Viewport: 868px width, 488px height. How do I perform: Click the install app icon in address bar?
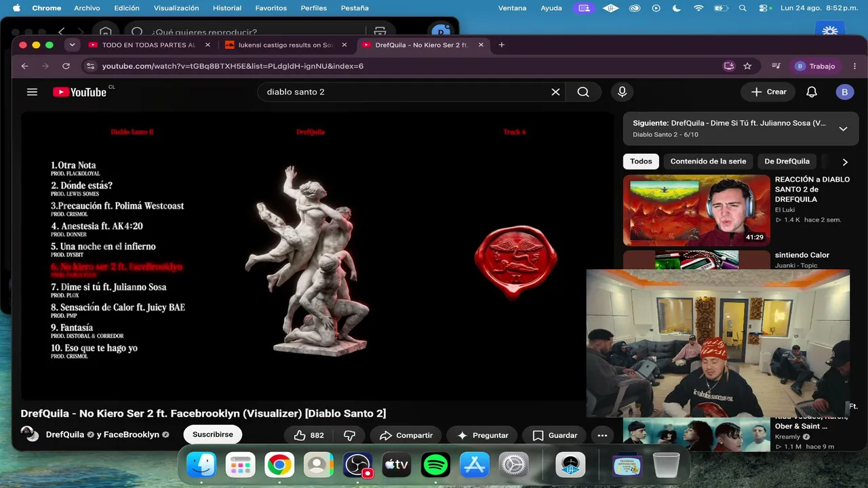[729, 66]
